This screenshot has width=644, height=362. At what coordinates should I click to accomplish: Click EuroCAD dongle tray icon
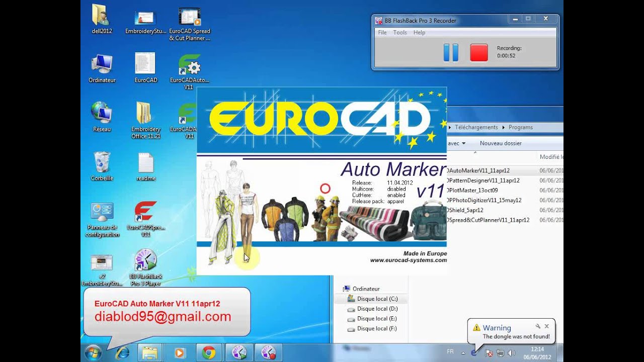(474, 353)
